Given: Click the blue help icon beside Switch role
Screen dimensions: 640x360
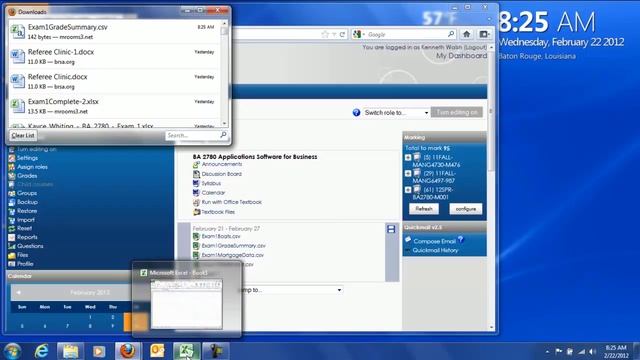Looking at the screenshot, I should pyautogui.click(x=356, y=113).
